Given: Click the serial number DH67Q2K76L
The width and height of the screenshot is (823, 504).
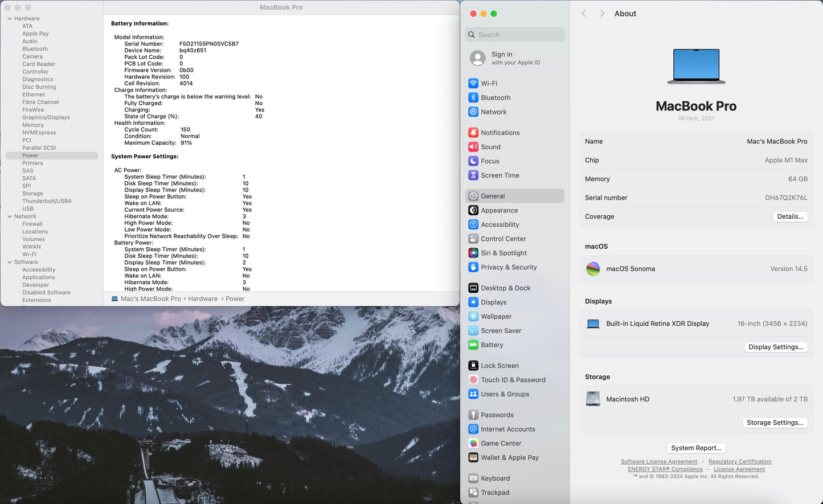Looking at the screenshot, I should tap(786, 198).
